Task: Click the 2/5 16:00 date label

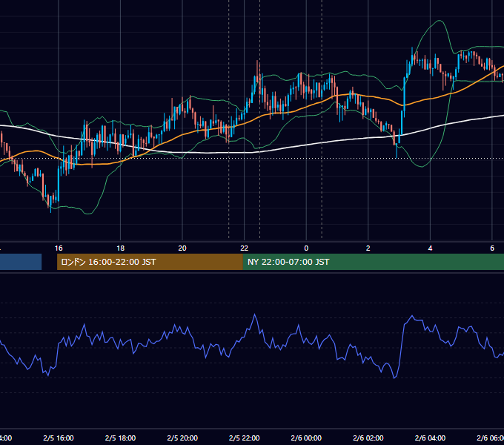Action: [59, 438]
